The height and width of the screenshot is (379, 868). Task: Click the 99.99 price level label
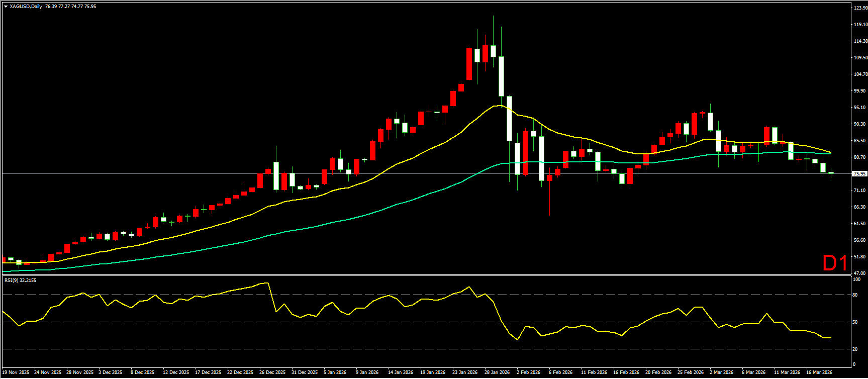(860, 91)
